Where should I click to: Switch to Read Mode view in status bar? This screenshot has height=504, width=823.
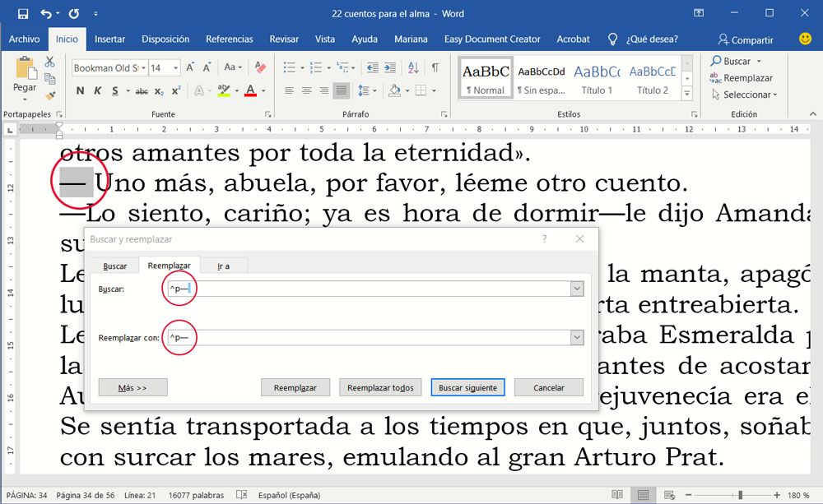point(617,495)
